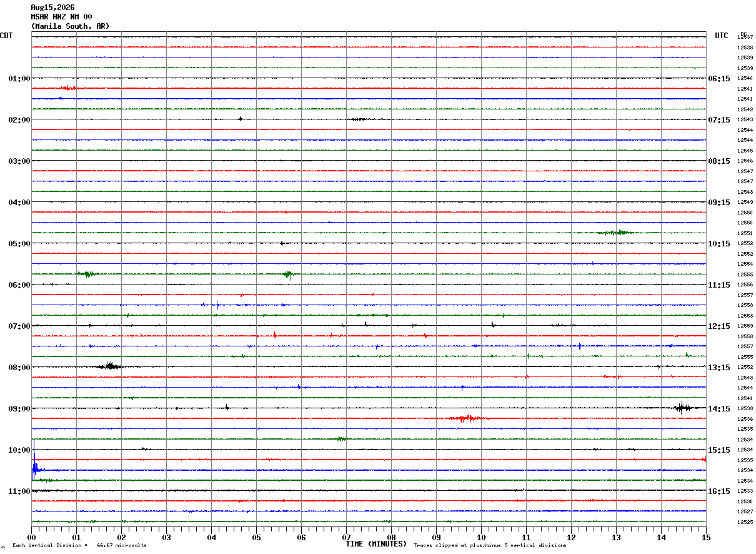Select the 12559 DC offset value
756x554 pixels.
click(x=745, y=326)
